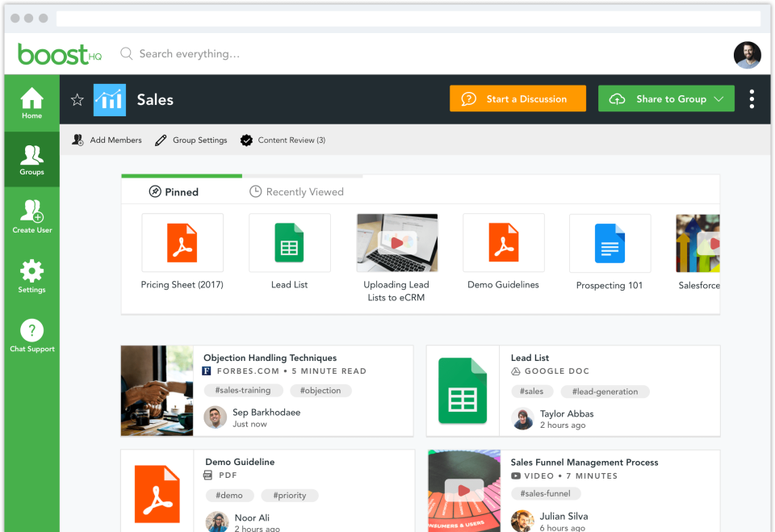
Task: Open the Lead List Google Sheets icon
Action: click(463, 391)
